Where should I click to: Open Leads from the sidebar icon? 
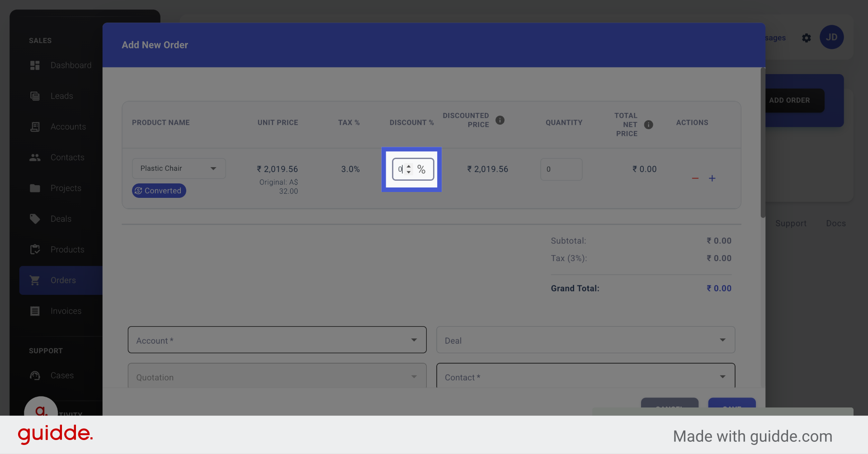(35, 96)
